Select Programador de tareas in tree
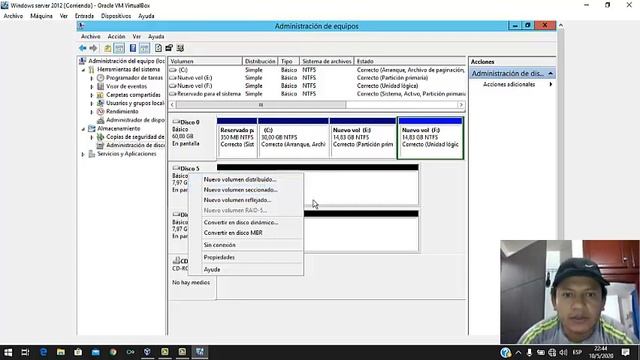Viewport: 640px width, 360px height. 134,78
